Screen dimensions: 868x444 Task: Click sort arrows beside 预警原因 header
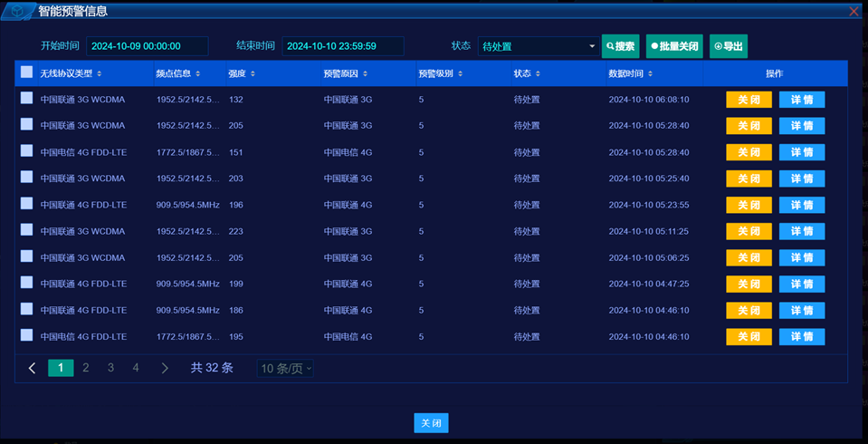tap(365, 73)
